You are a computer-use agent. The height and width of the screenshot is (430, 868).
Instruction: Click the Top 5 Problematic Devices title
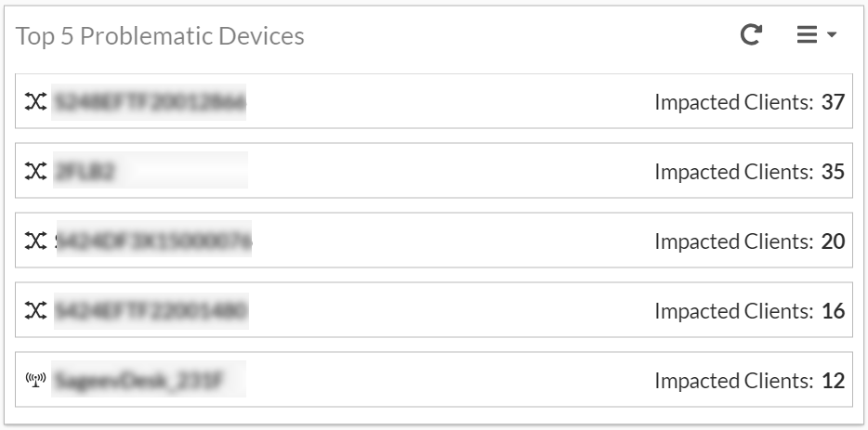point(160,36)
